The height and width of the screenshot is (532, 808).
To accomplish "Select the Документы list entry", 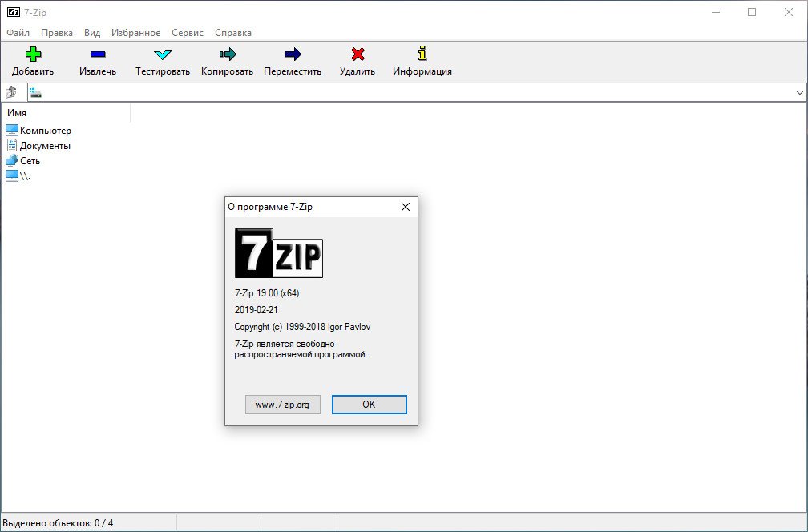I will pyautogui.click(x=38, y=146).
